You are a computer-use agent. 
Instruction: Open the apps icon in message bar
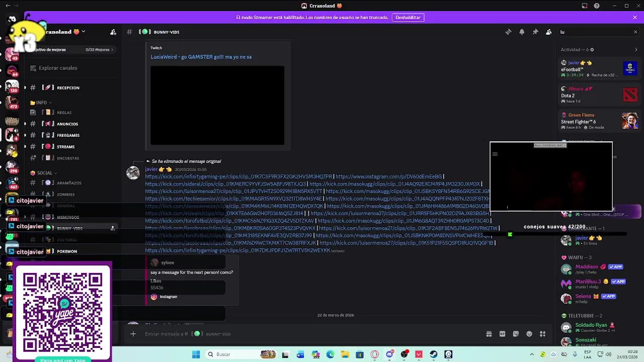(x=543, y=334)
